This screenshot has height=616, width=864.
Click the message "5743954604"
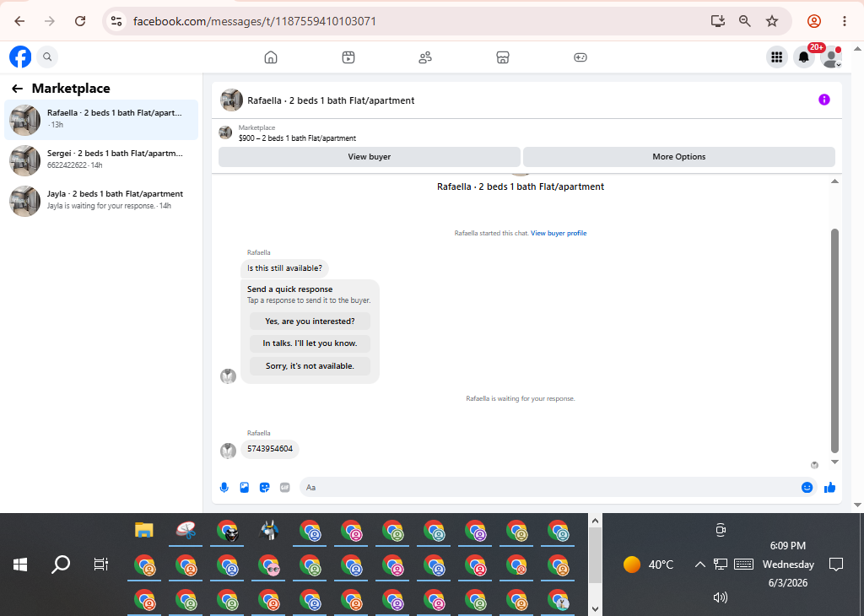point(270,449)
